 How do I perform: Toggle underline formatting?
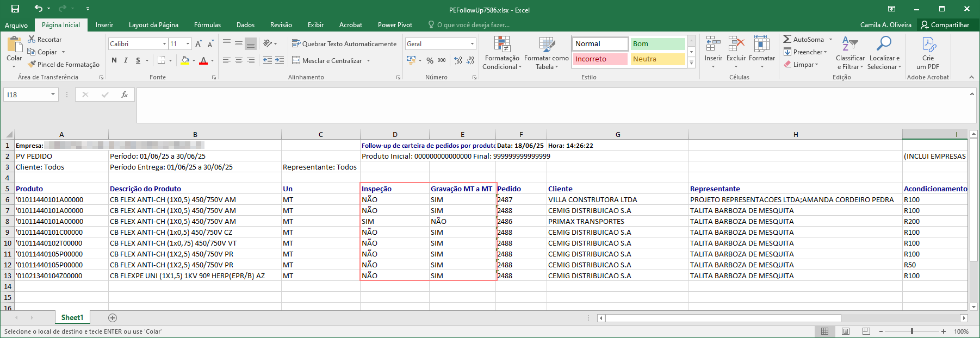point(138,60)
